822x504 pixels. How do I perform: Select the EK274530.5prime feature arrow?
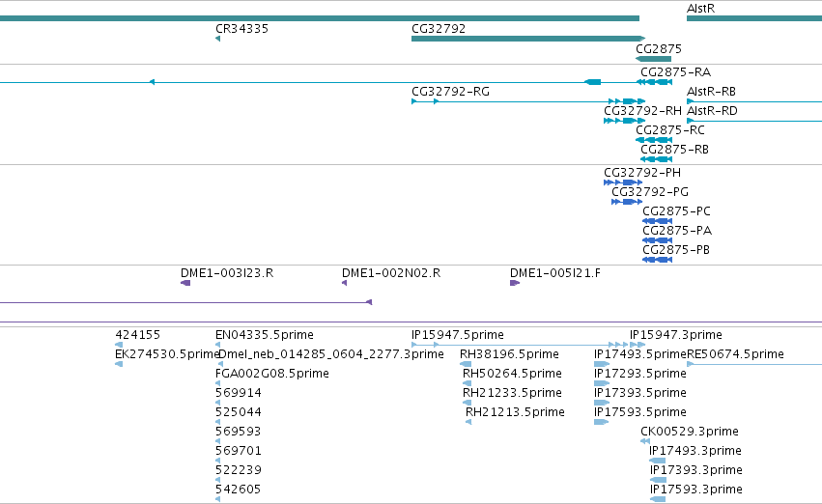click(x=119, y=364)
